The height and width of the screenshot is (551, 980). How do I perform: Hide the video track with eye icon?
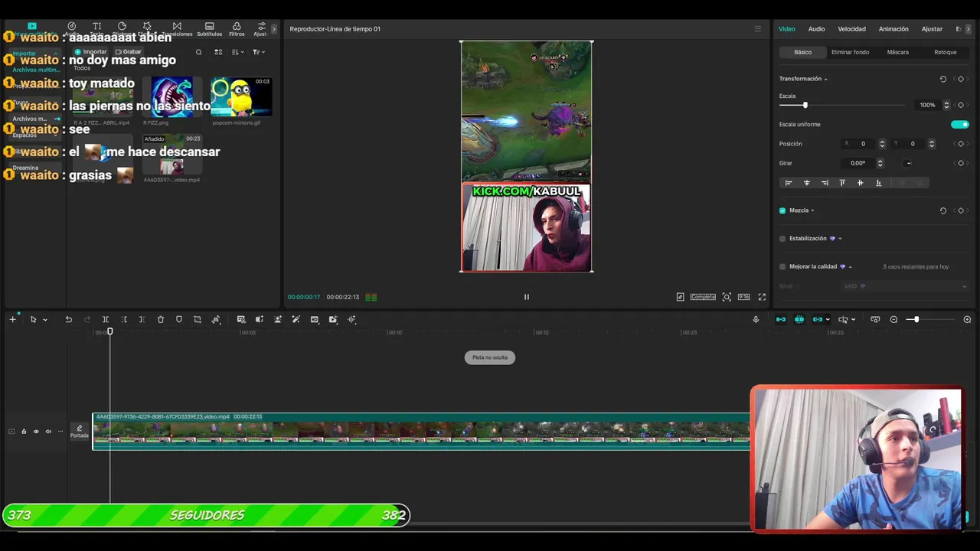[x=36, y=432]
